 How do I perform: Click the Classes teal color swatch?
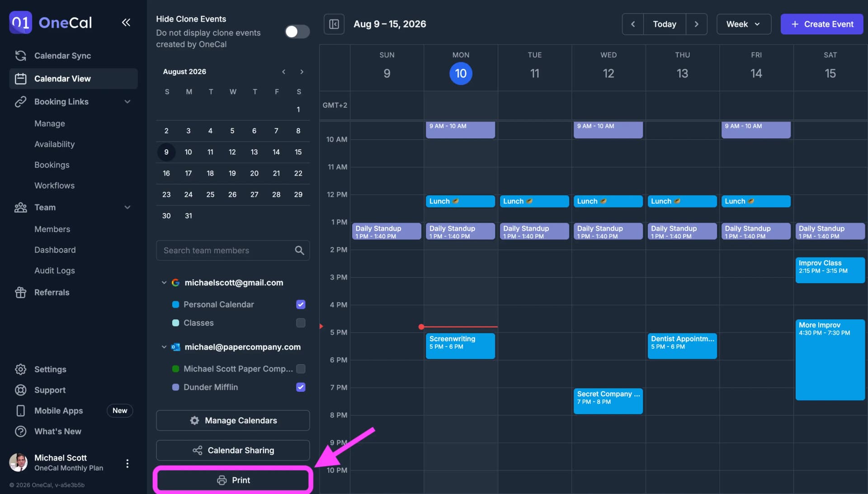(175, 323)
